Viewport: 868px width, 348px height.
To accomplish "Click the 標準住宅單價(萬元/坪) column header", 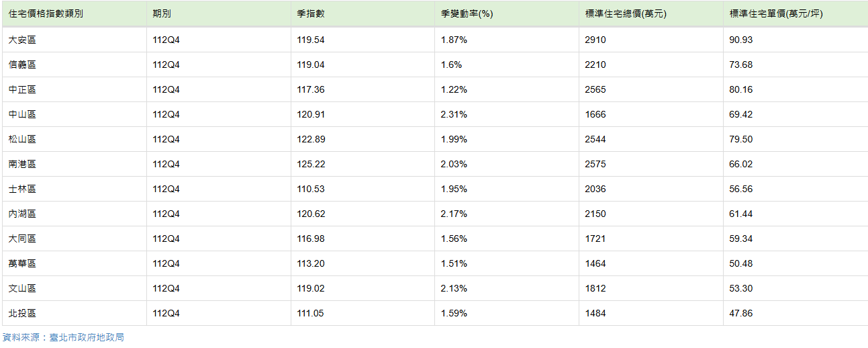I will 776,14.
